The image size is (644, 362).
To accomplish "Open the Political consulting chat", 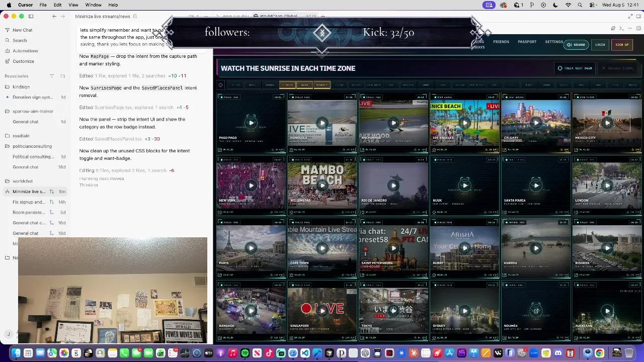I will click(x=35, y=157).
